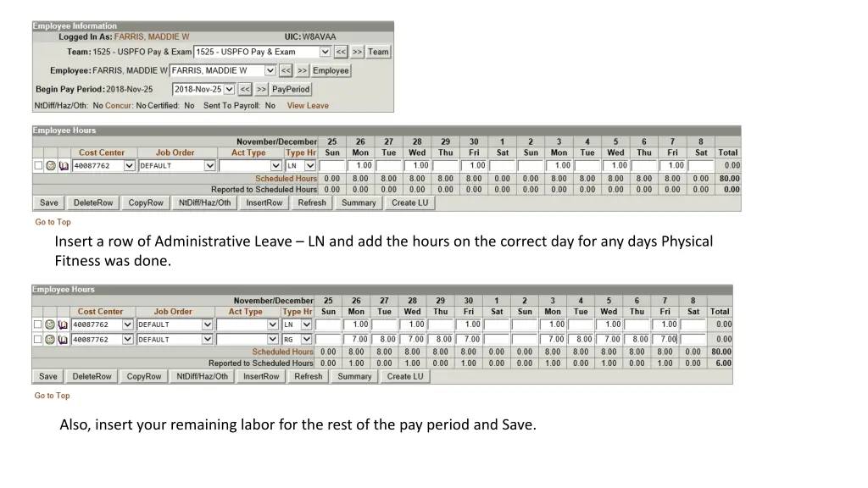Open the View Leave link
This screenshot has width=868, height=488.
tap(308, 105)
